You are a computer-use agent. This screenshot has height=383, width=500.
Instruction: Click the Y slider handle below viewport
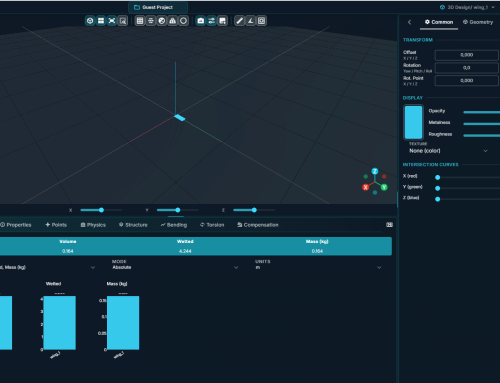click(x=178, y=210)
